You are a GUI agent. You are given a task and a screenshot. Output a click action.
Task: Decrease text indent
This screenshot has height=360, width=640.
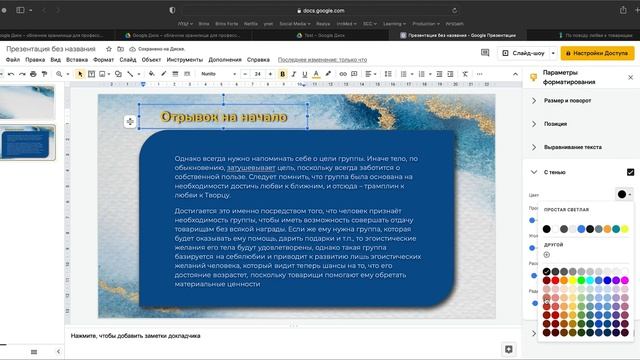pyautogui.click(x=439, y=74)
